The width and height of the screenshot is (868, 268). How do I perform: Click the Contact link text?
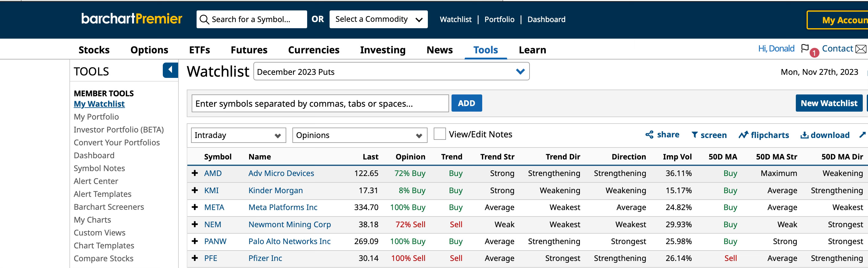(x=837, y=48)
